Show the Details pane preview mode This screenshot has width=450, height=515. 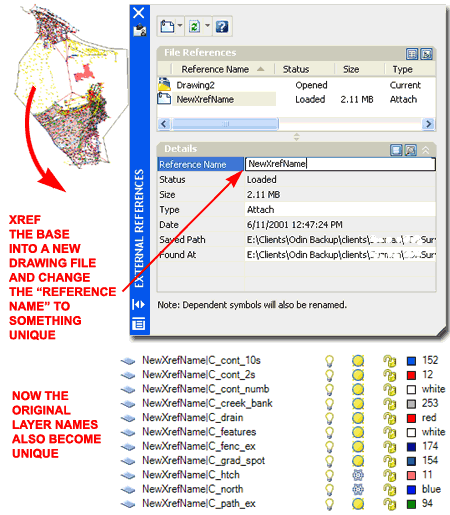coord(410,150)
